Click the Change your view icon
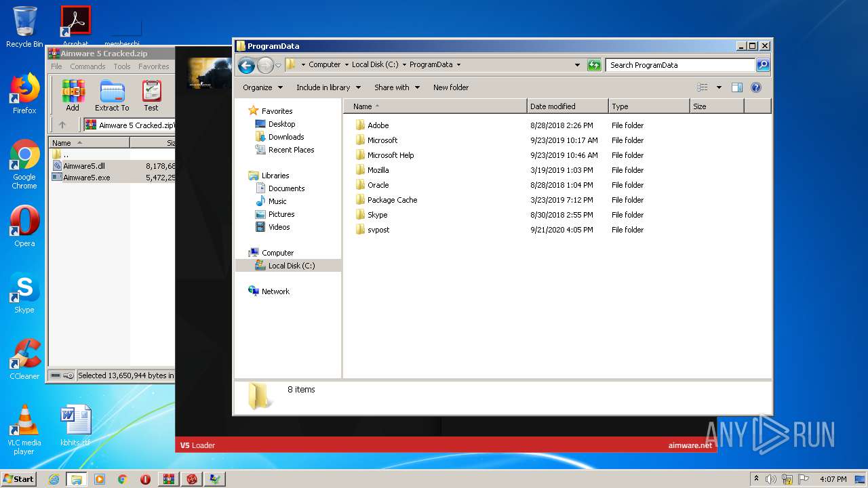The height and width of the screenshot is (488, 868). (703, 87)
